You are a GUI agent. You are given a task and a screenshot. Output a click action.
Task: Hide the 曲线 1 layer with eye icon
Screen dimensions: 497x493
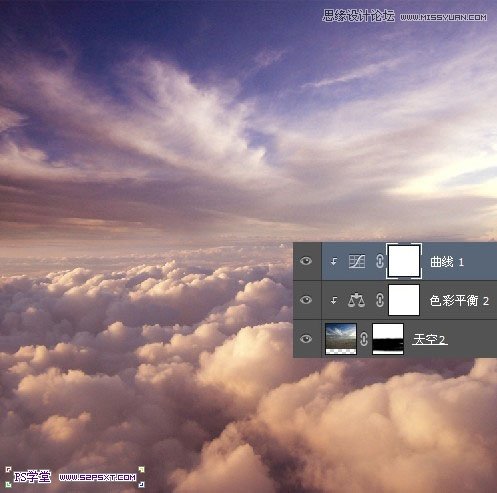pos(306,261)
